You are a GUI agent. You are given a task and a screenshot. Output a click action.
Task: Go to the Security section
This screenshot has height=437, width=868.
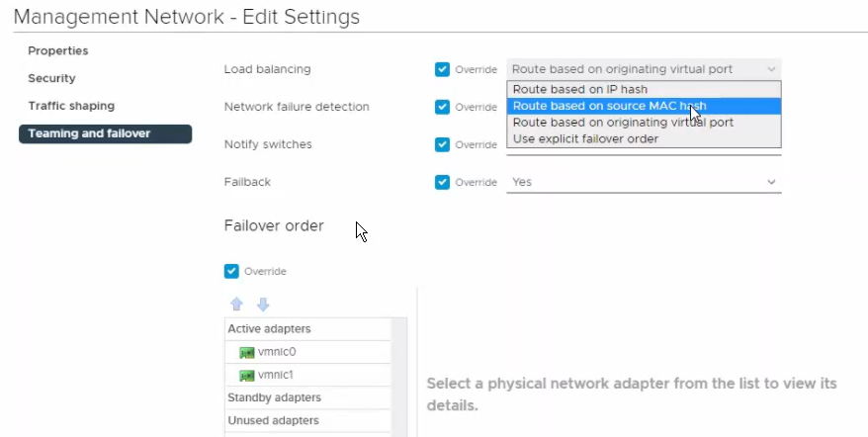(51, 79)
